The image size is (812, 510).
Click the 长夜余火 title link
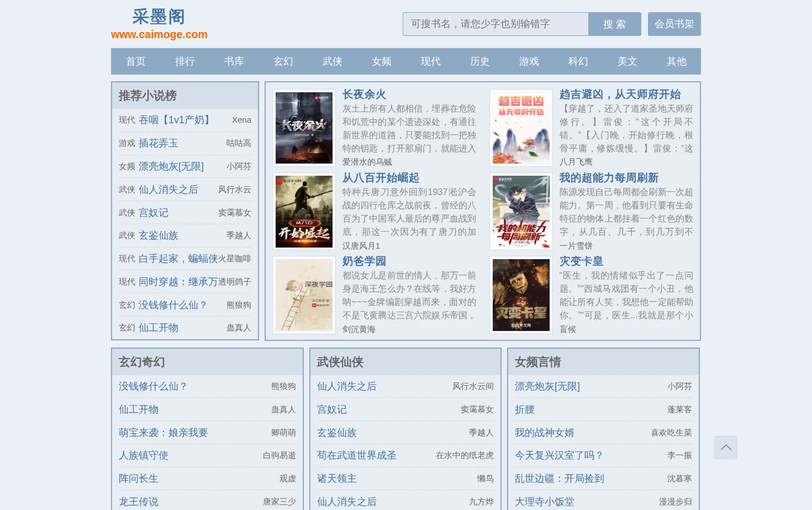click(x=365, y=94)
